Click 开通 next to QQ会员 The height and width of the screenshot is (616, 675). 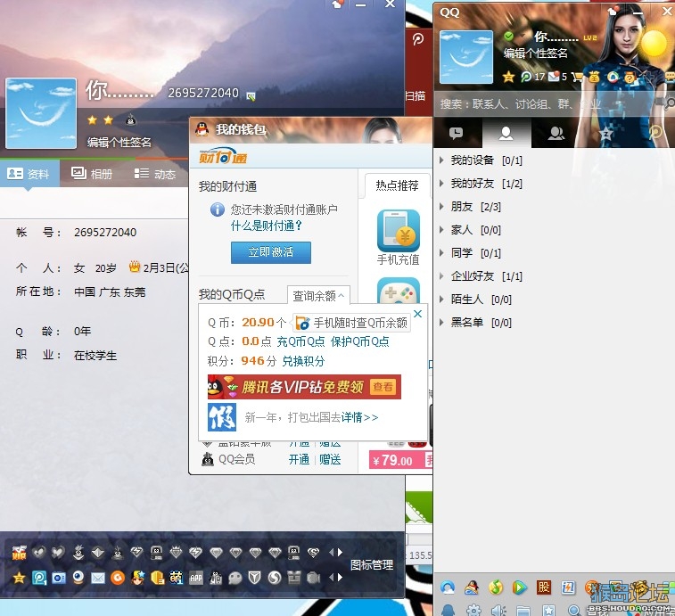(x=299, y=459)
